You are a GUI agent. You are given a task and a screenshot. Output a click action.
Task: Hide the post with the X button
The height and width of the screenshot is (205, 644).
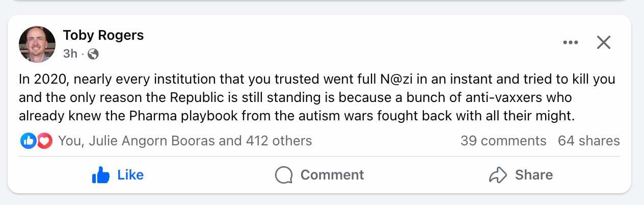603,43
